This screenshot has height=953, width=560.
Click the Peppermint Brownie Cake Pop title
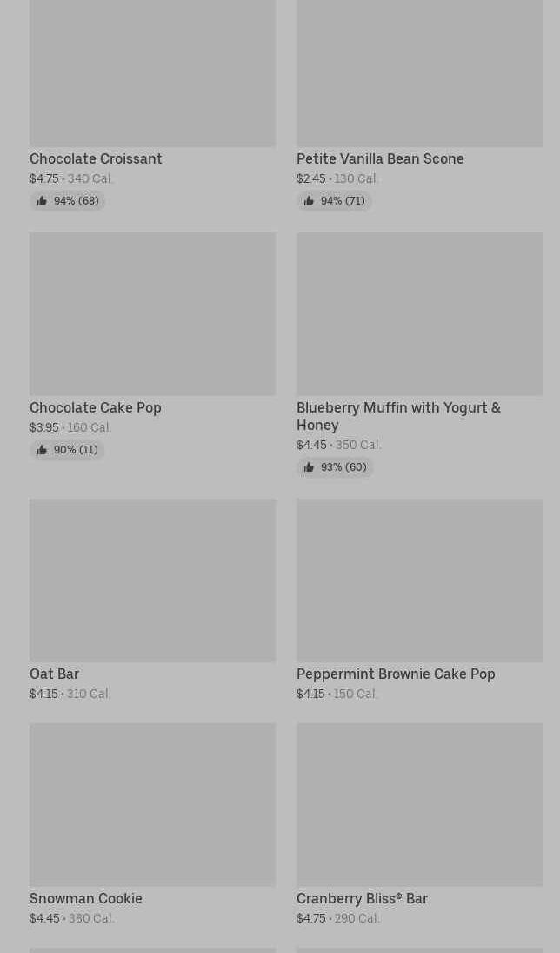tap(396, 674)
